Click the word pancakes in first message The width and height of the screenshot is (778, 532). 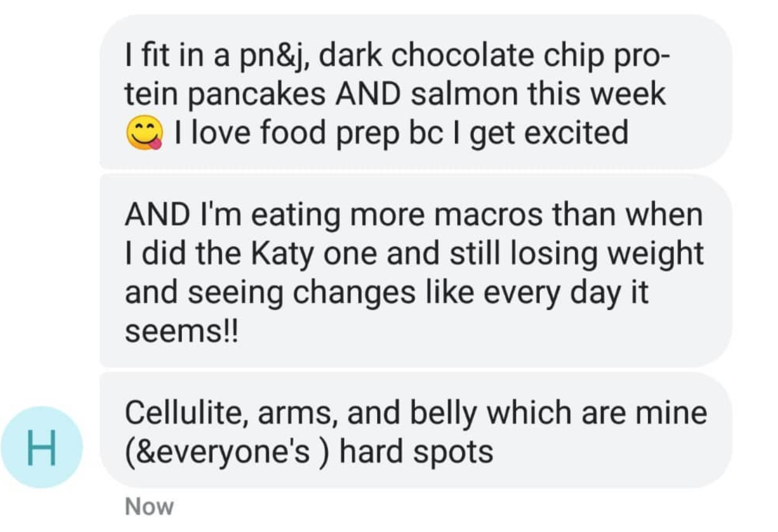(257, 95)
